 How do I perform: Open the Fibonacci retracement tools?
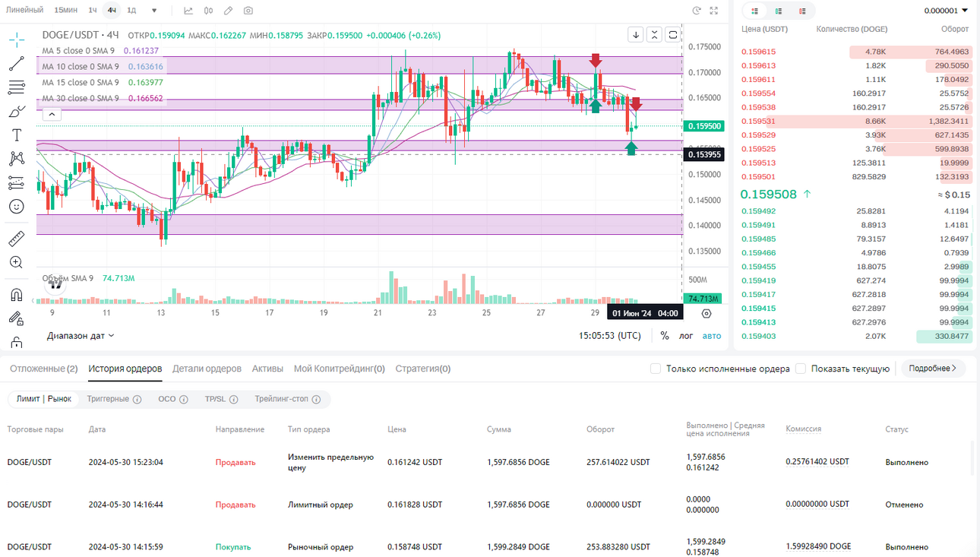coord(16,88)
